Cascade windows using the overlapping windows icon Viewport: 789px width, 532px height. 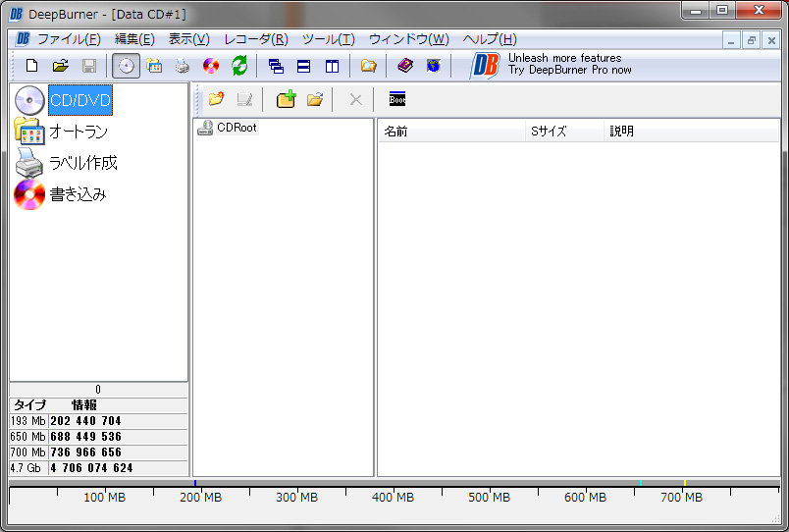point(276,66)
